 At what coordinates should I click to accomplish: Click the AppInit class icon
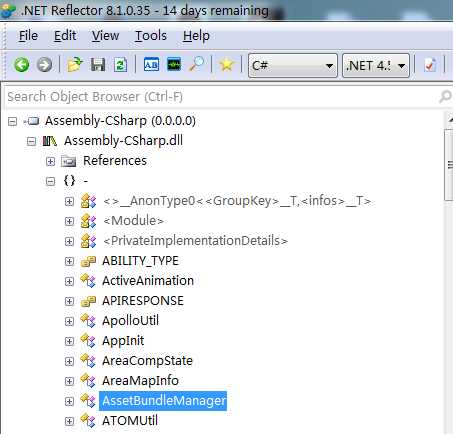(88, 341)
